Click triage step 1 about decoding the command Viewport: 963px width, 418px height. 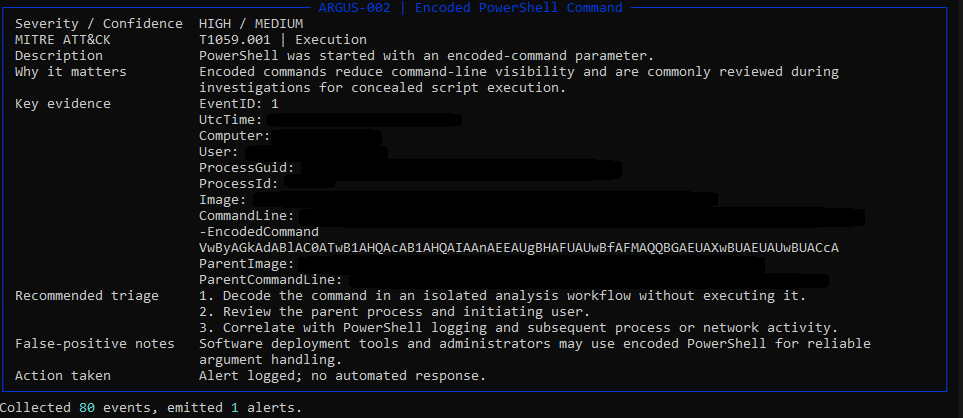(x=502, y=296)
